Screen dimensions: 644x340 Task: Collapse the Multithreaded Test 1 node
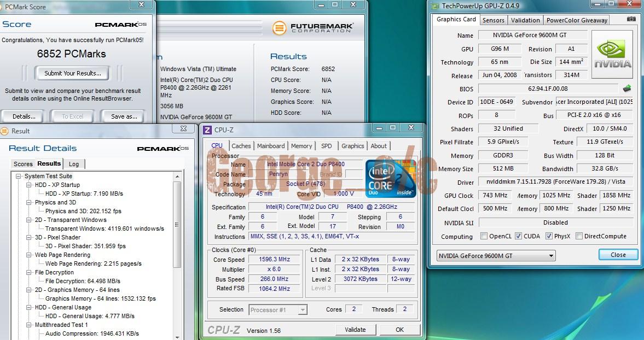tap(29, 324)
